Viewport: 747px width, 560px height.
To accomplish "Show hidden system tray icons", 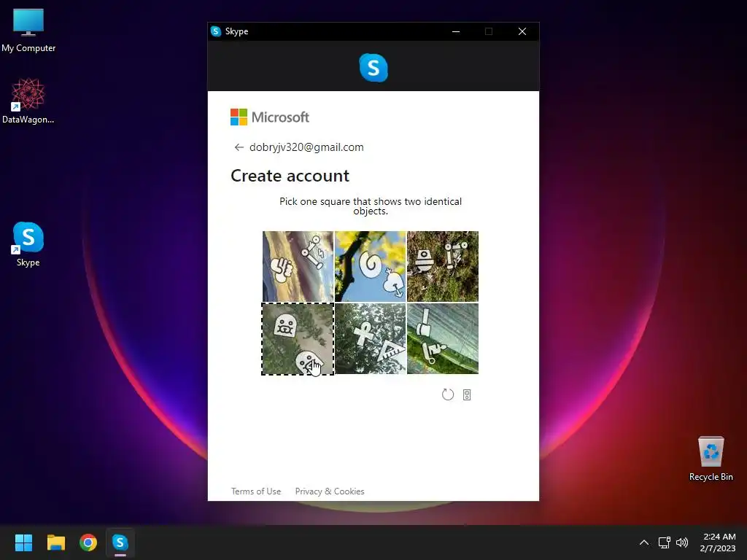I will (643, 542).
